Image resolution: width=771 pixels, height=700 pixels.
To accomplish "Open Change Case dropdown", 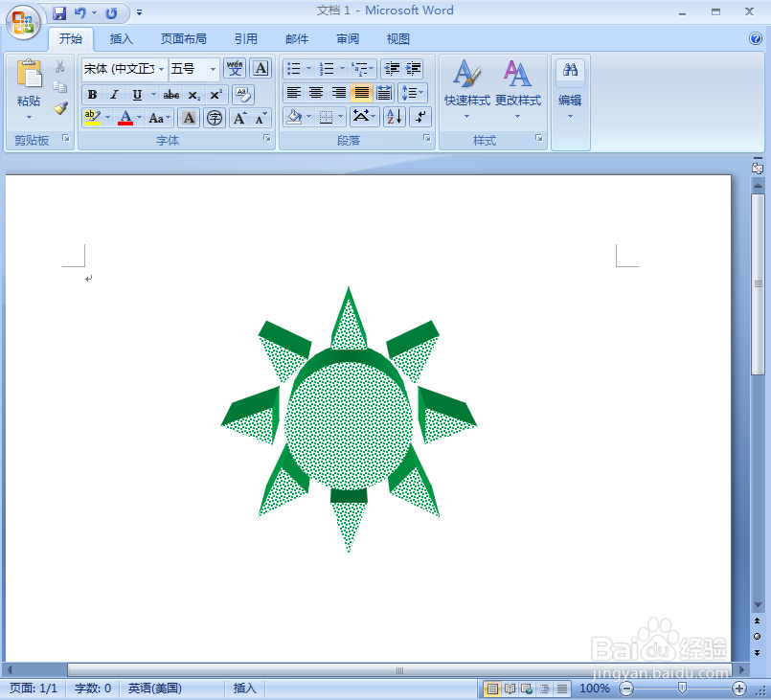I will click(x=160, y=118).
